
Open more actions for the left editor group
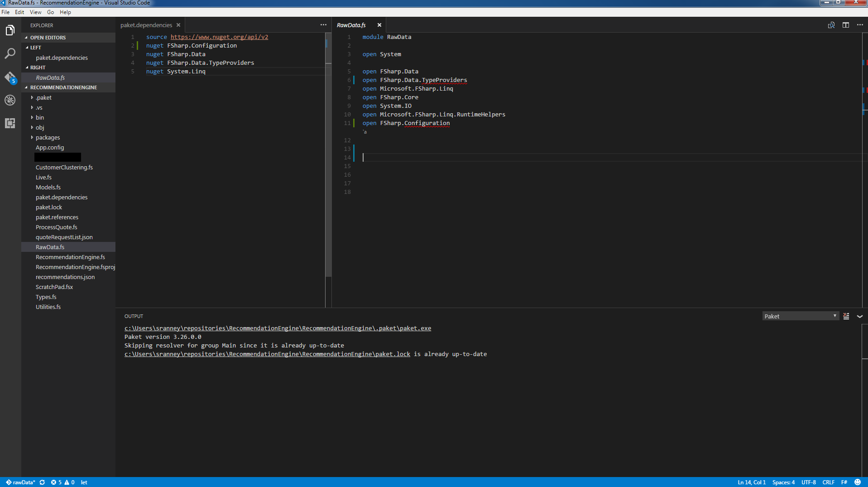(x=323, y=25)
